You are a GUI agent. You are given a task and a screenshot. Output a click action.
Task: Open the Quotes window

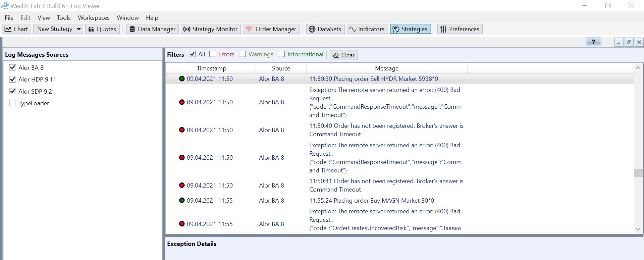click(x=102, y=29)
